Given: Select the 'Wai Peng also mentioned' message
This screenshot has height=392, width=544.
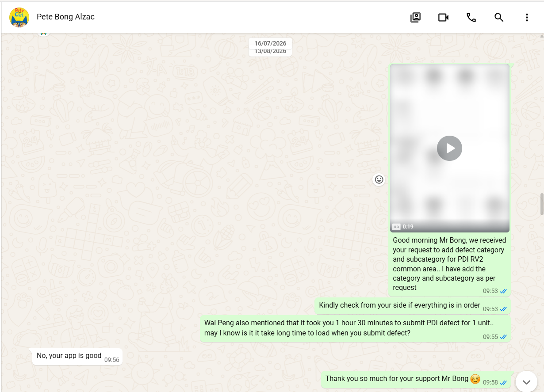Looking at the screenshot, I should (x=355, y=328).
